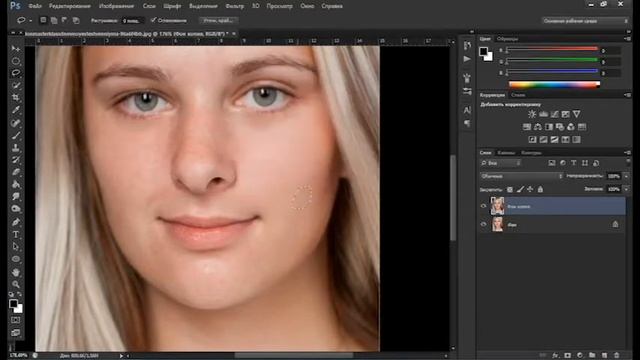Screen dimensions: 640x360
Task: Open the layer blending mode dropdown
Action: (x=521, y=176)
